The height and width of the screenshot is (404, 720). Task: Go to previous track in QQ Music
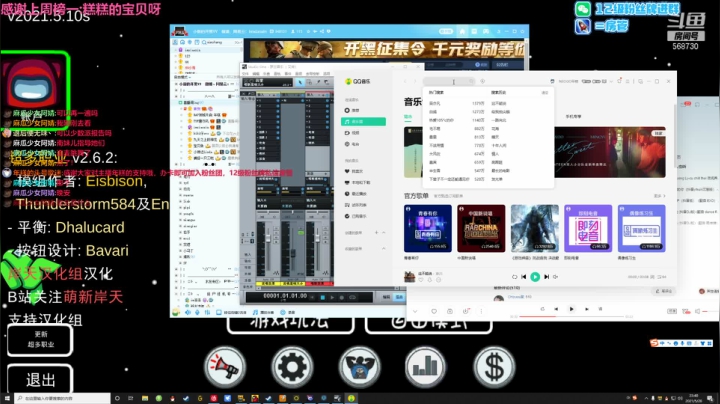coord(523,277)
